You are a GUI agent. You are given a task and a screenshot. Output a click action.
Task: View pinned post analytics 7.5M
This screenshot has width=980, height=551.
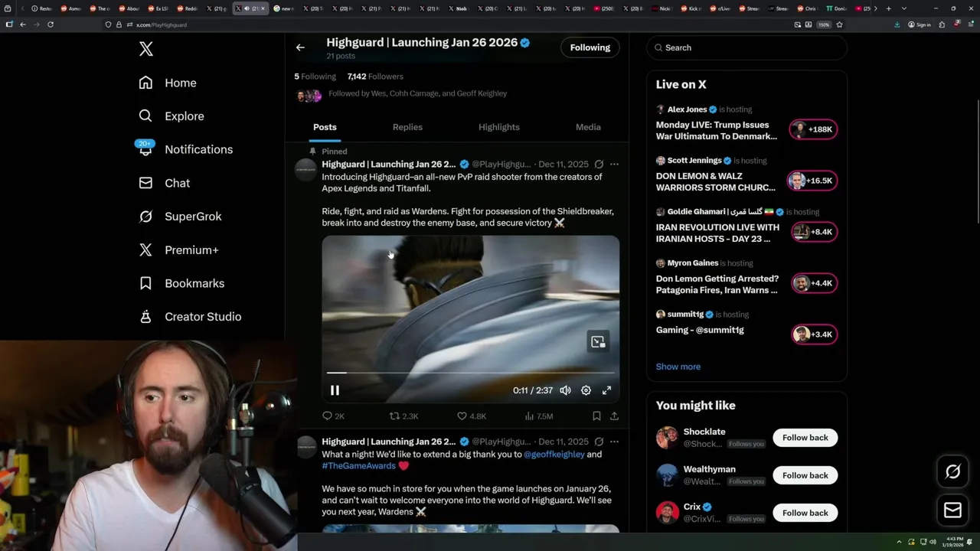coord(539,416)
